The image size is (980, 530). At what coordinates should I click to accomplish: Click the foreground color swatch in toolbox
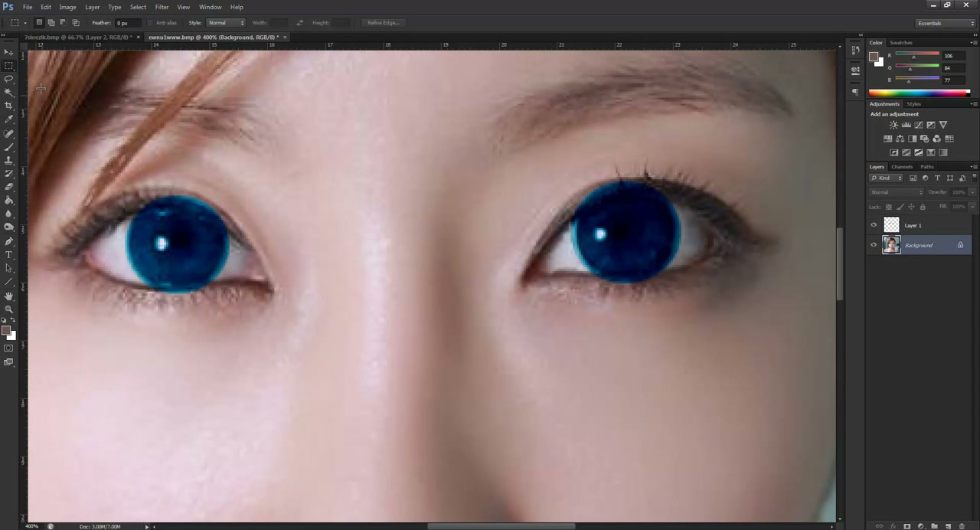[x=6, y=331]
